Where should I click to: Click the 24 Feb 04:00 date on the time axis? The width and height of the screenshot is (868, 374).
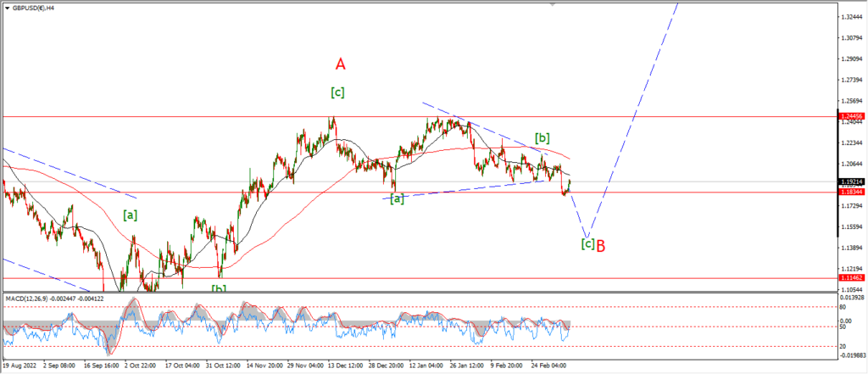click(x=548, y=366)
